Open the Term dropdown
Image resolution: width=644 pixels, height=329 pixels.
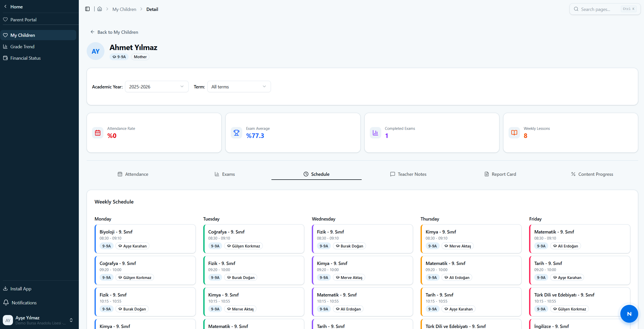(239, 87)
